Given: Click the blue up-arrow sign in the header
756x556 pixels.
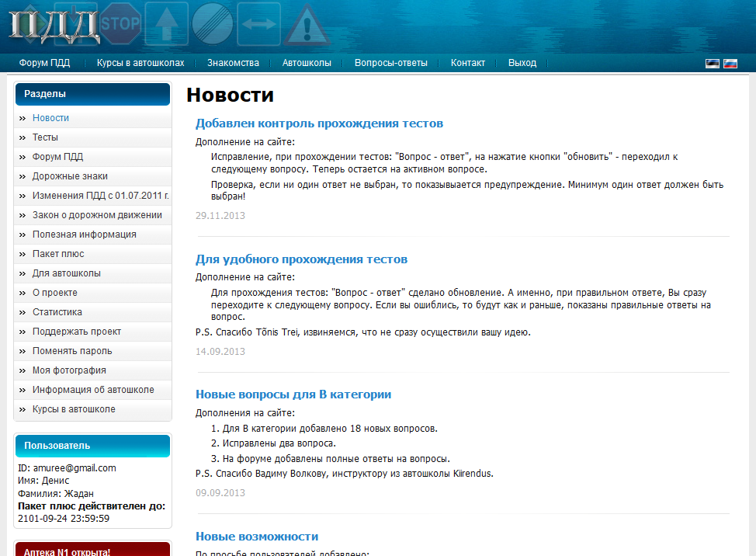Looking at the screenshot, I should click(x=167, y=23).
